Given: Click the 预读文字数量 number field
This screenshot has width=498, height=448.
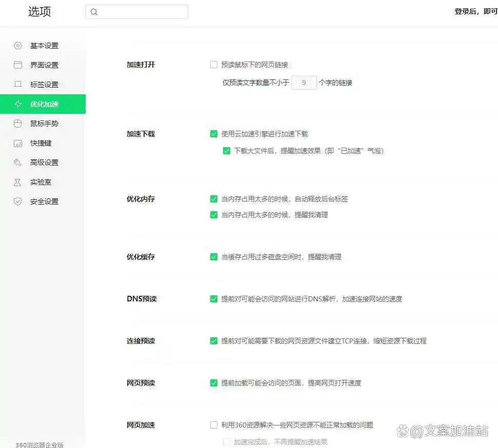Looking at the screenshot, I should [x=304, y=83].
